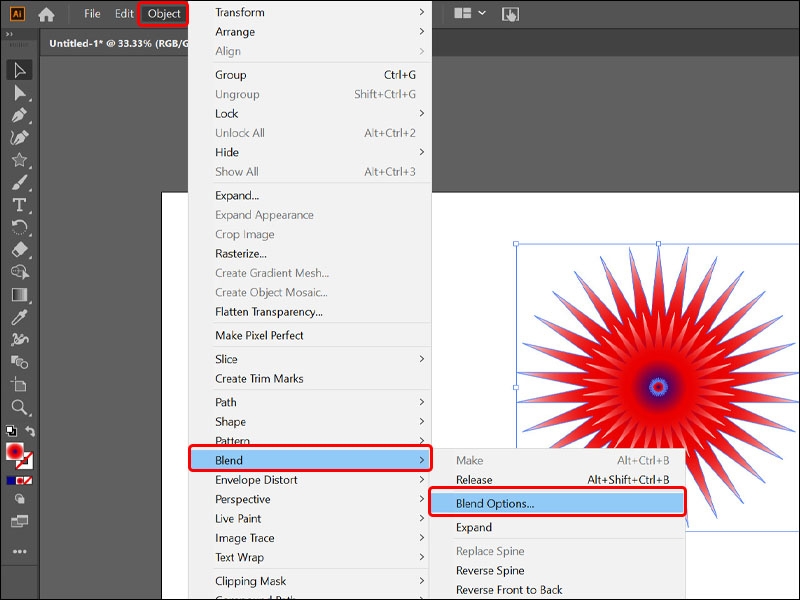Screen dimensions: 800x600
Task: Select the Blend tool in toolbar
Action: pos(19,362)
